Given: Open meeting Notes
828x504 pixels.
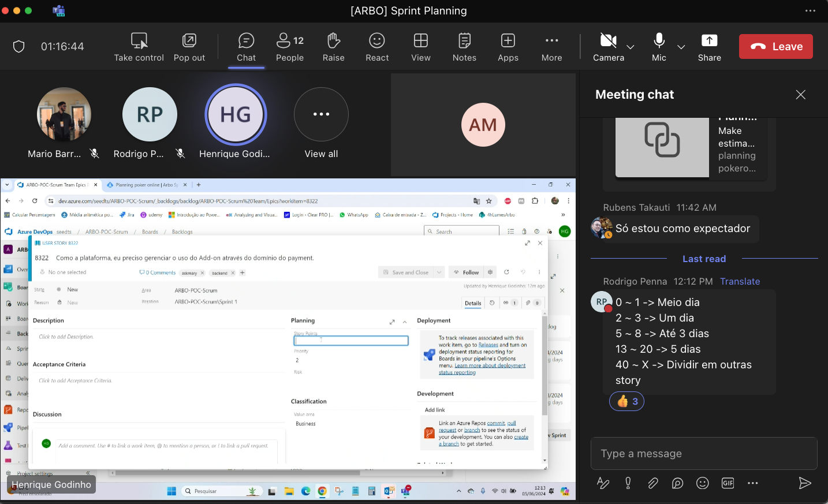Looking at the screenshot, I should tap(464, 47).
